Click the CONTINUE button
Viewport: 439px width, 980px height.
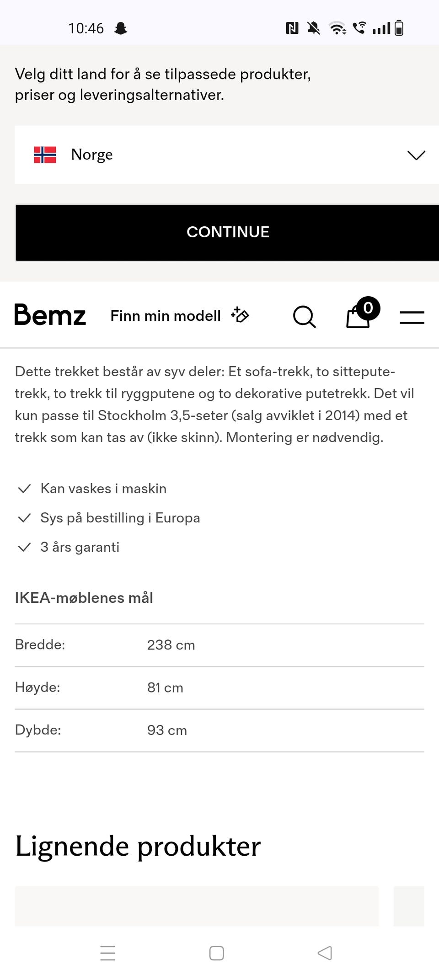[x=227, y=232]
